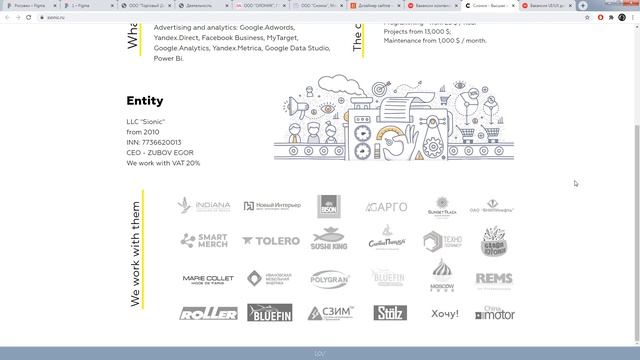The height and width of the screenshot is (360, 640).
Task: Click the Indiana logo
Action: pos(204,205)
